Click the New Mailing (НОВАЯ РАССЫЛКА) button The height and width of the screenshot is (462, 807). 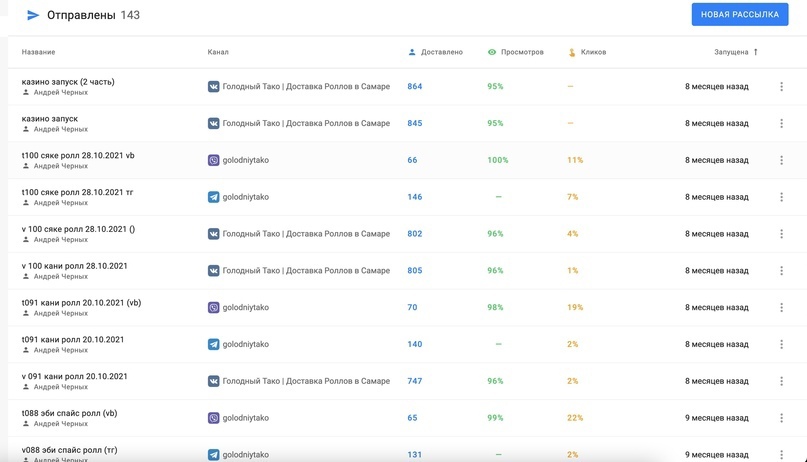[739, 15]
